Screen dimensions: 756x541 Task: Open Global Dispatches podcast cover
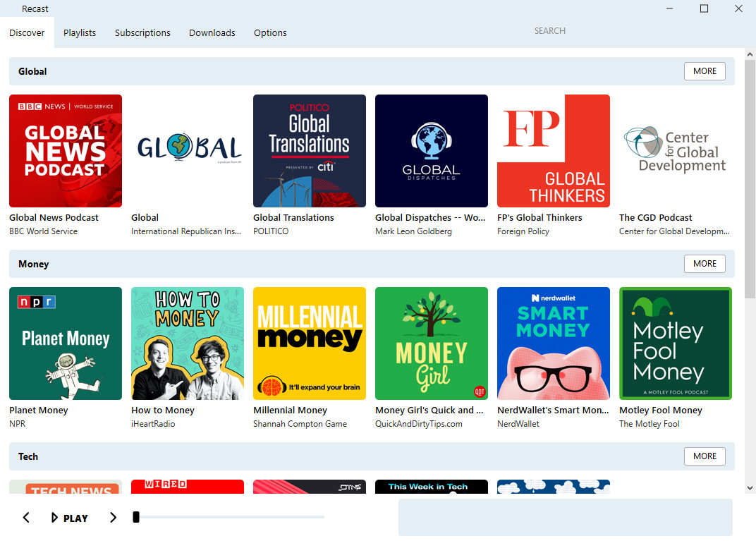pos(432,151)
